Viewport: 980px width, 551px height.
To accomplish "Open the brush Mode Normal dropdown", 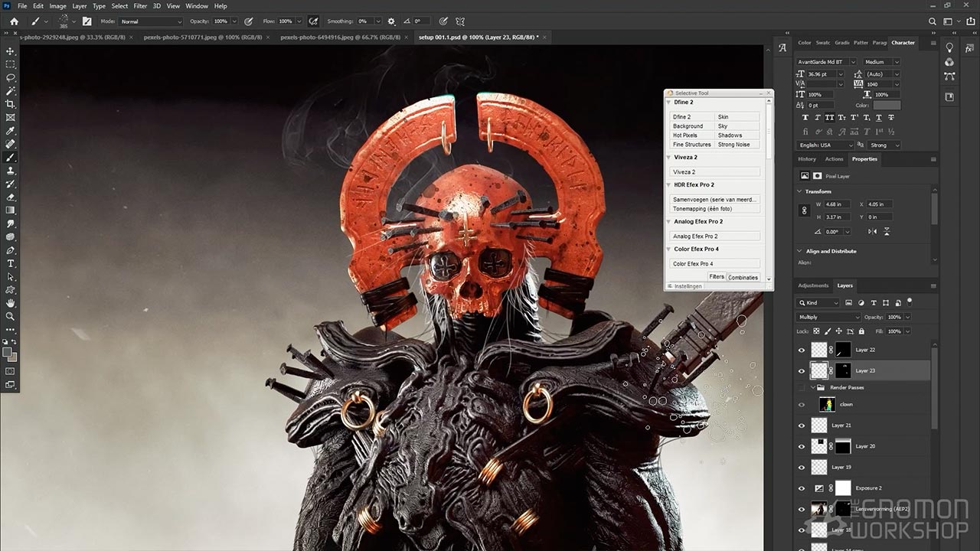I will click(x=151, y=21).
